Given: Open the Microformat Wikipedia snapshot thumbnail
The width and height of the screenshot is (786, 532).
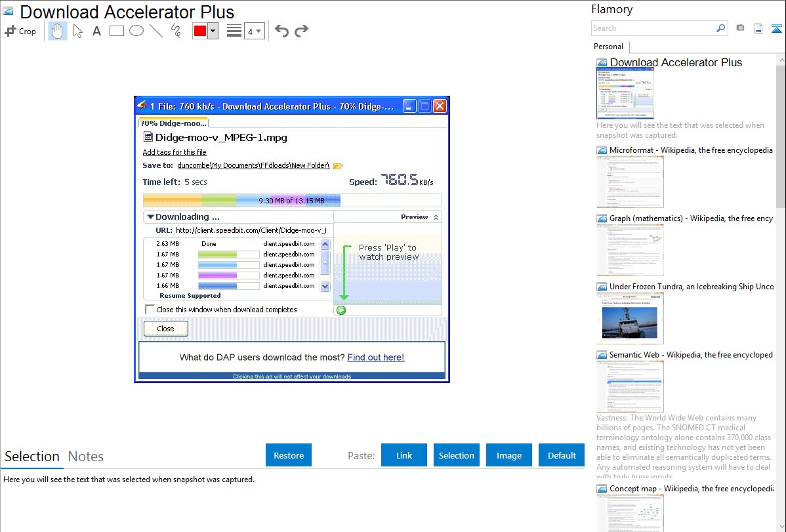Looking at the screenshot, I should tap(630, 182).
